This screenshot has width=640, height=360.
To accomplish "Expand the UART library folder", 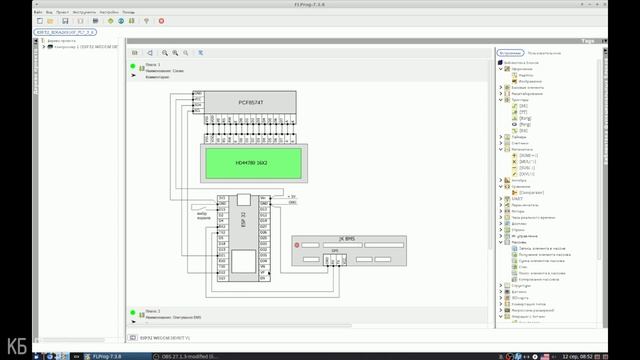I will (x=501, y=199).
